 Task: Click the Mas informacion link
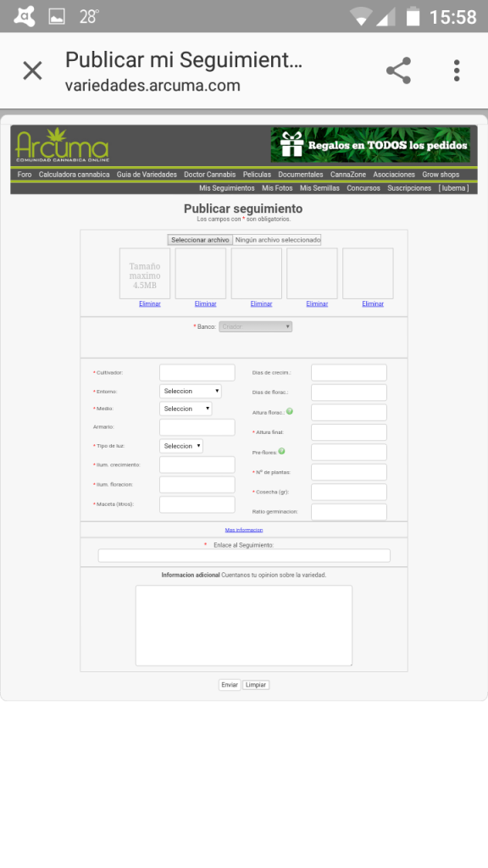point(244,530)
